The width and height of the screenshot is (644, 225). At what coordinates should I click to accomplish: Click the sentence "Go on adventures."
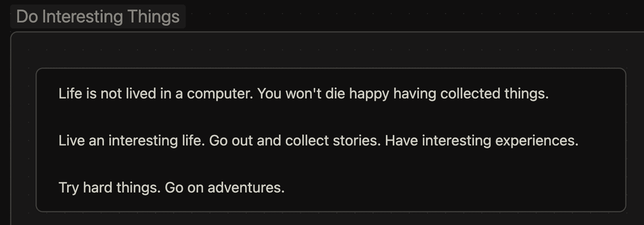coord(225,188)
